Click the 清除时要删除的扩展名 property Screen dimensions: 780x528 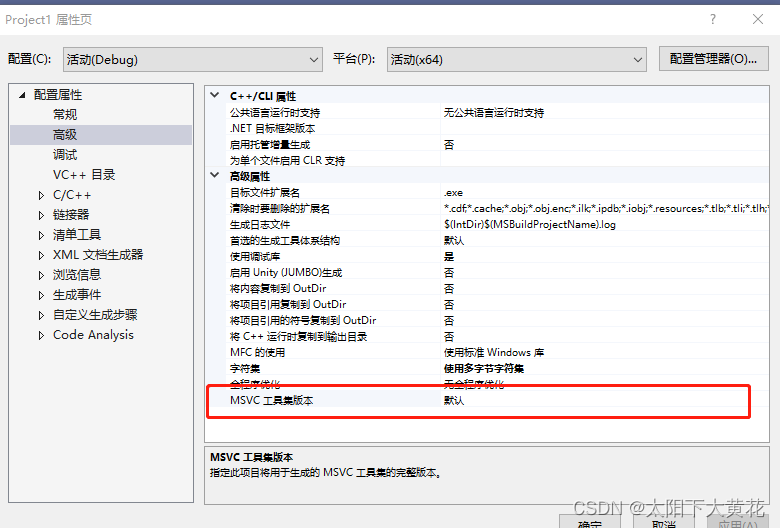280,209
